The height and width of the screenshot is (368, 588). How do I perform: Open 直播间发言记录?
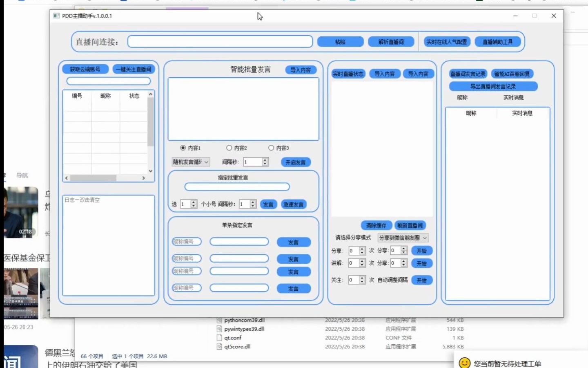[x=468, y=74]
